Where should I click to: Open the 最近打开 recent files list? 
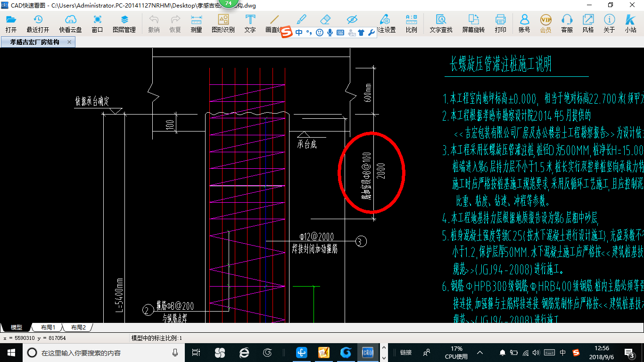point(38,23)
